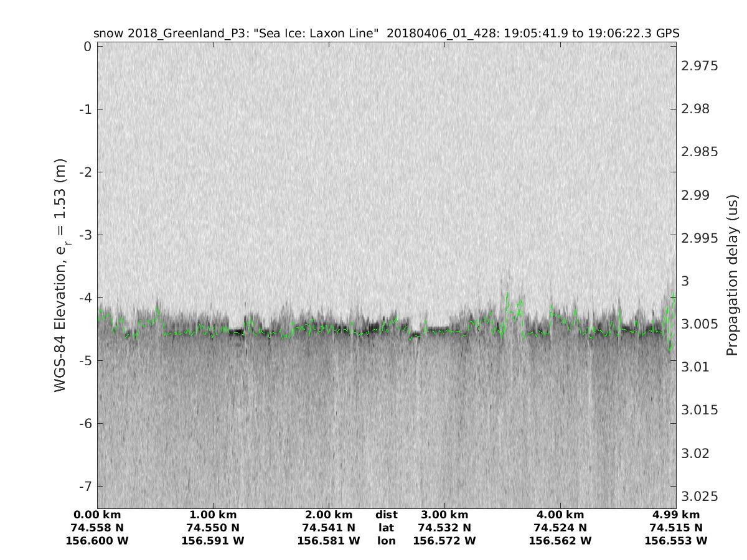Click the 156.600 W longitude label
Viewport: 747px width, 560px height.
coord(97,541)
